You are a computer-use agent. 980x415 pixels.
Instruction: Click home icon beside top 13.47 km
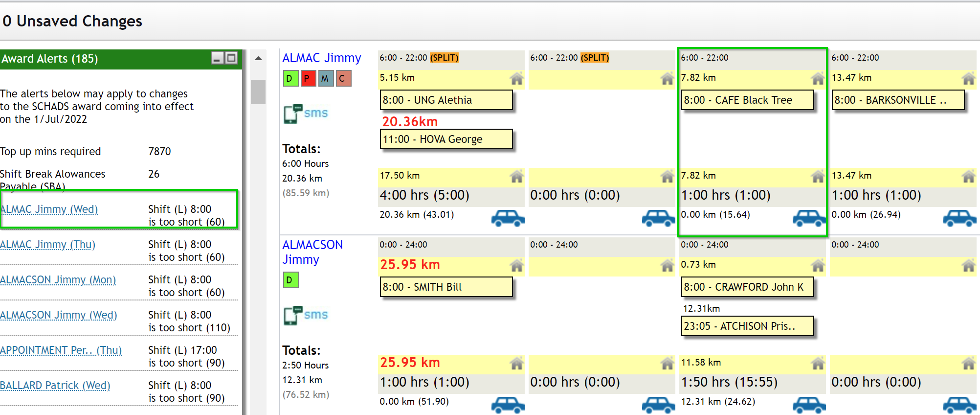click(968, 78)
